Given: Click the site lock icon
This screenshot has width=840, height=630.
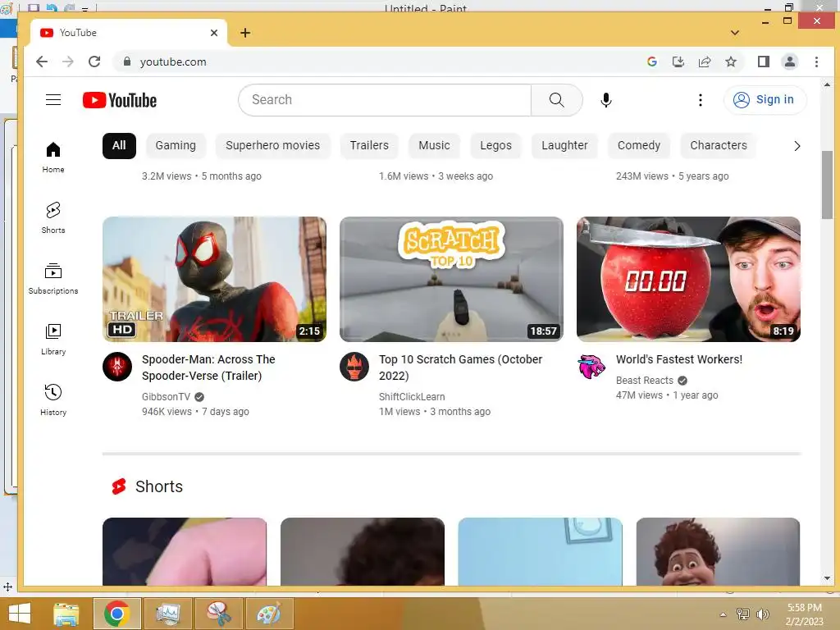Looking at the screenshot, I should tap(126, 62).
